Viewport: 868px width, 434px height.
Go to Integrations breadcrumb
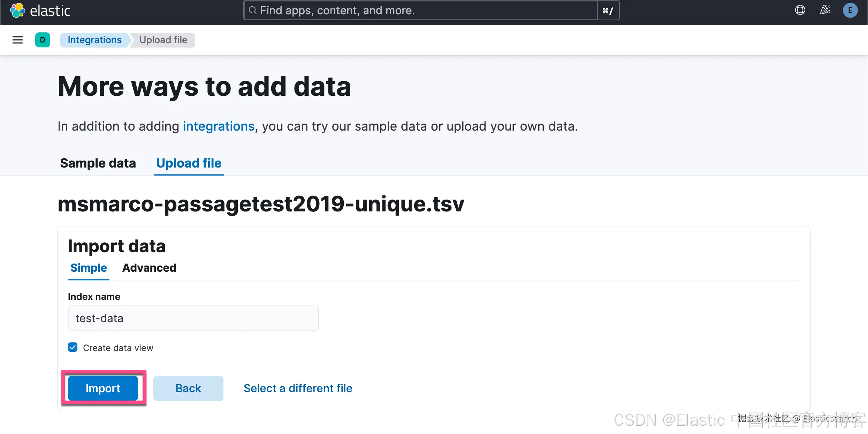point(94,40)
